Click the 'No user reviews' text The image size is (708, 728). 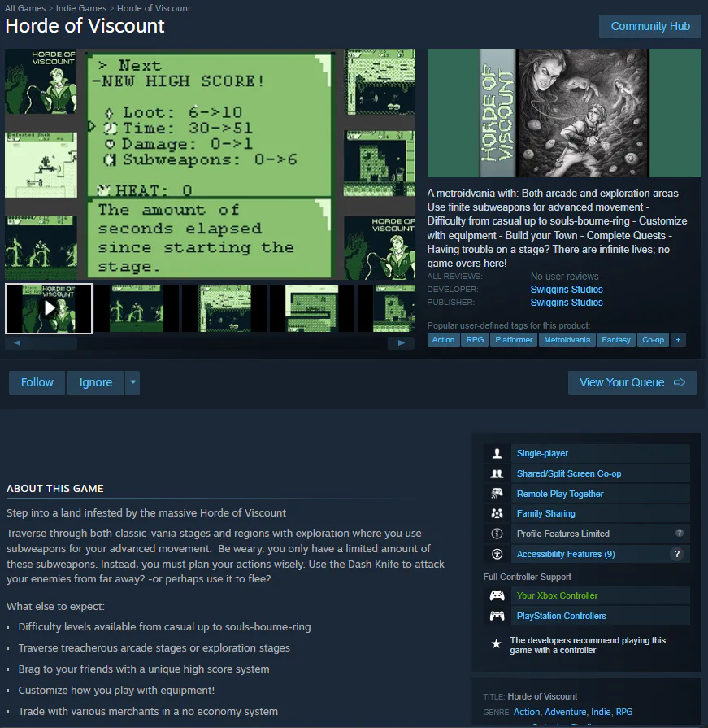tap(565, 277)
